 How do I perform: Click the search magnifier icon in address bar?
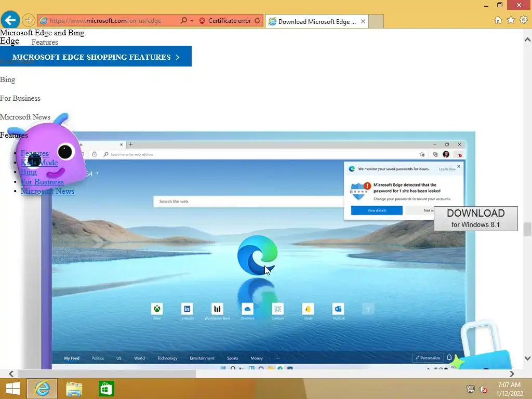click(183, 20)
